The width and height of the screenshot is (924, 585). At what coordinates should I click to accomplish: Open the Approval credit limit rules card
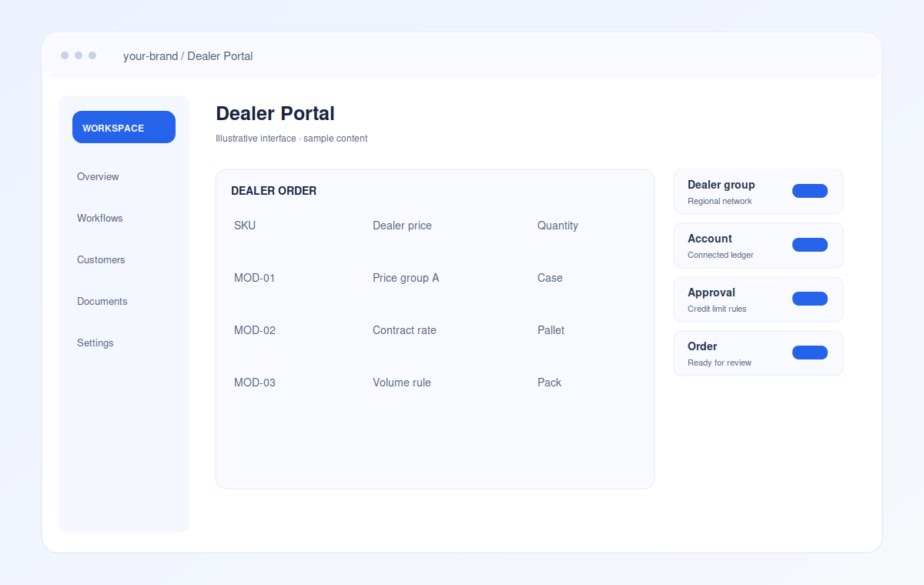(758, 299)
